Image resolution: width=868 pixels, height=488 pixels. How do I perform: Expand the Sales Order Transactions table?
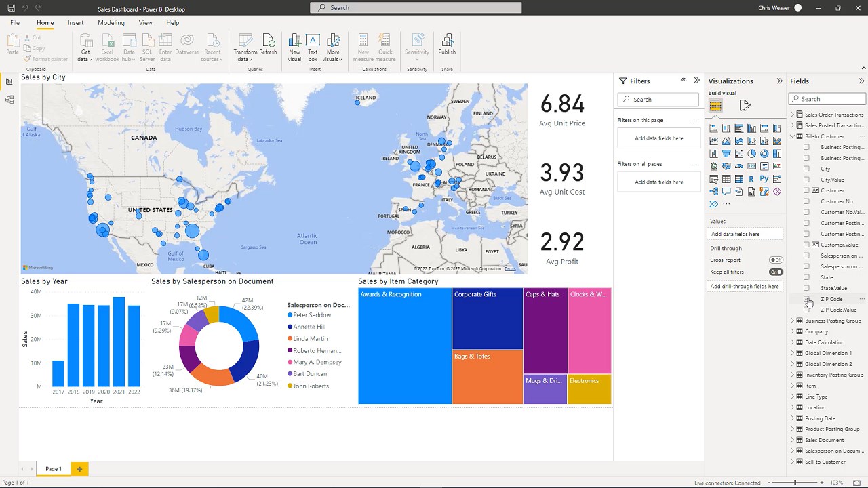pos(792,115)
